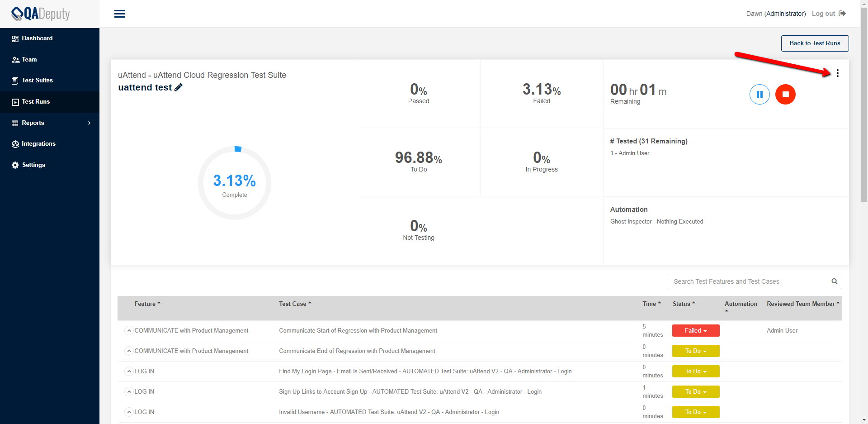
Task: Click the search magnifier icon
Action: tap(835, 281)
